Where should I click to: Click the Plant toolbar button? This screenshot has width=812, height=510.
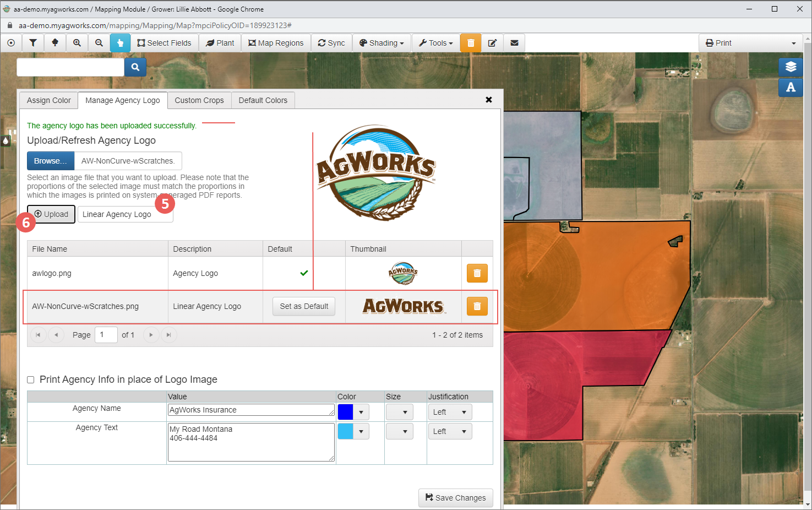pyautogui.click(x=220, y=43)
